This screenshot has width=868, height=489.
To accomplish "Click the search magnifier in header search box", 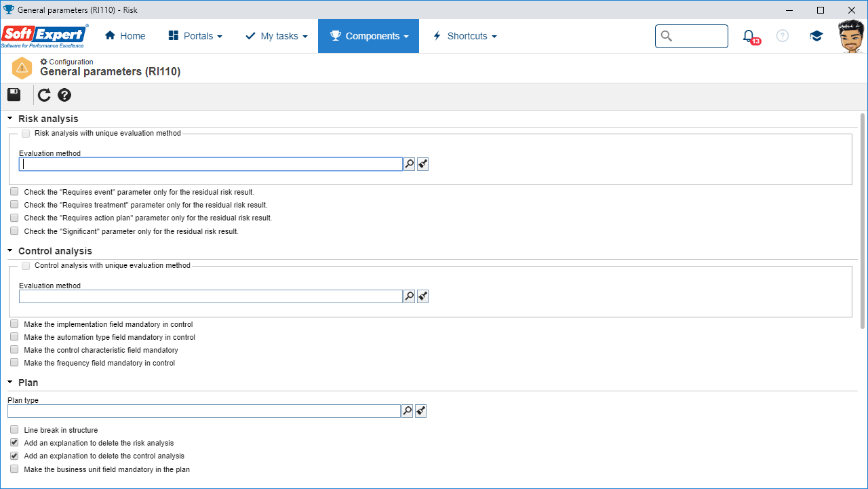I will pos(667,36).
